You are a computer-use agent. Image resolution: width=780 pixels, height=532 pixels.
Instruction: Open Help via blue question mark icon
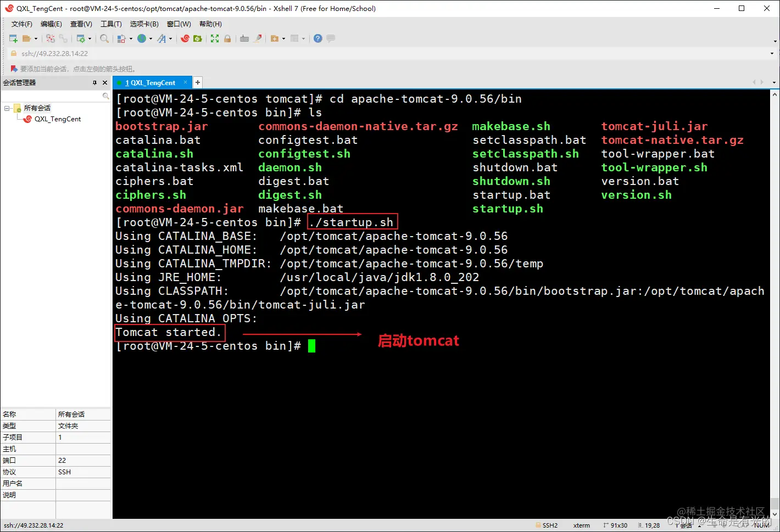[x=318, y=38]
